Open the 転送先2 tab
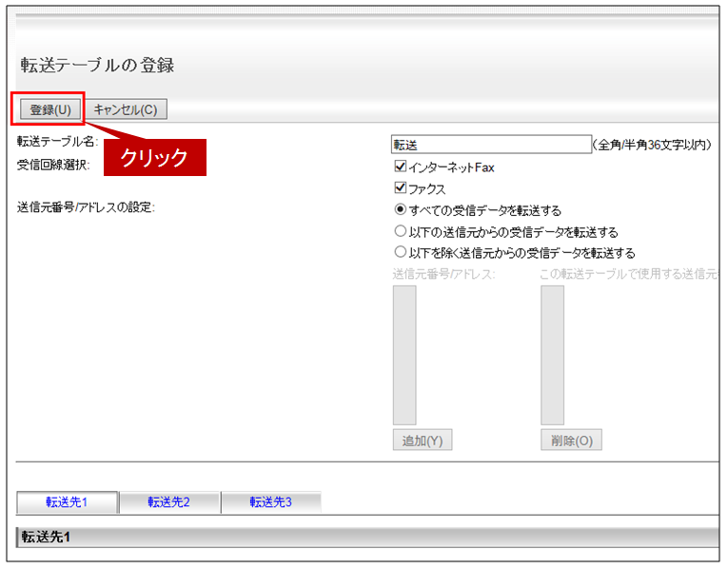This screenshot has height=569, width=728. tap(168, 502)
